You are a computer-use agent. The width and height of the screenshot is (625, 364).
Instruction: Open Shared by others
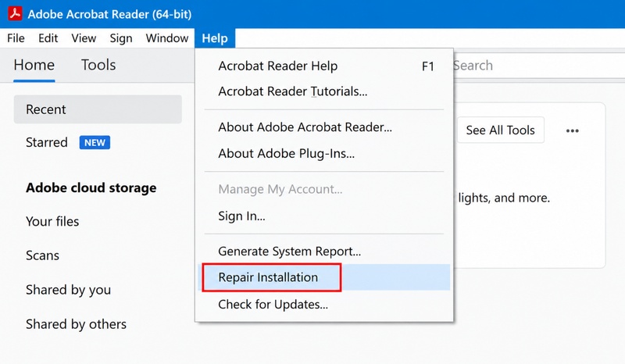[x=76, y=324]
